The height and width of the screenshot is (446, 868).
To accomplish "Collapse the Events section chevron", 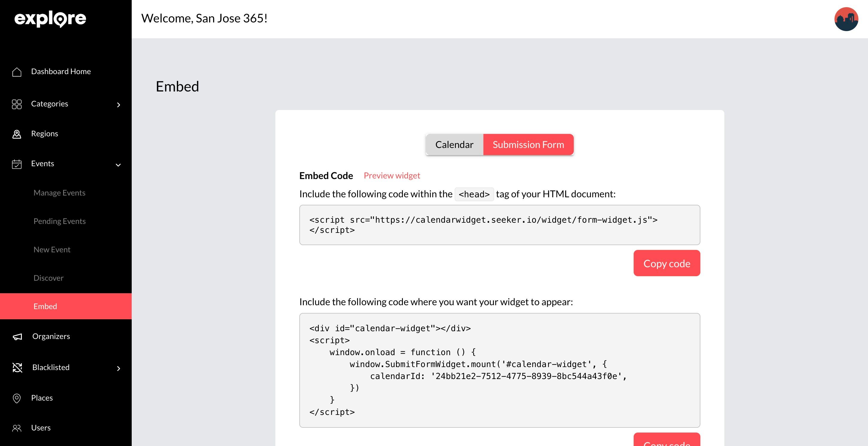I will [118, 165].
